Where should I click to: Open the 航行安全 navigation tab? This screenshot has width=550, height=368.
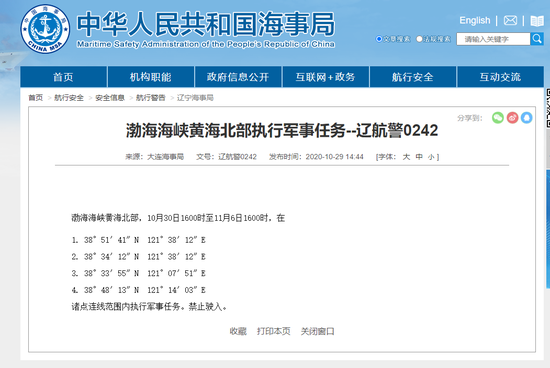(x=412, y=77)
